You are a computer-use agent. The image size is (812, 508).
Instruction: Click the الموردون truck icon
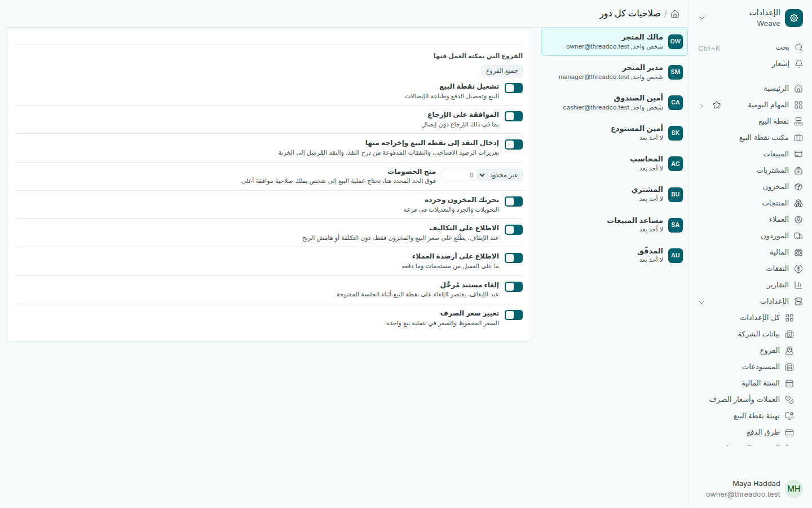click(x=798, y=236)
